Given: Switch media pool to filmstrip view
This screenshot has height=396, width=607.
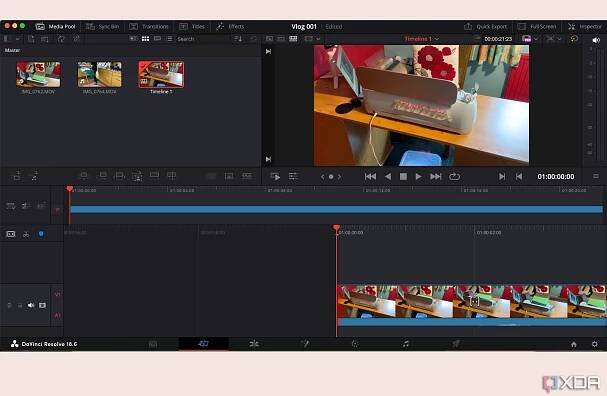Looking at the screenshot, I should click(158, 39).
